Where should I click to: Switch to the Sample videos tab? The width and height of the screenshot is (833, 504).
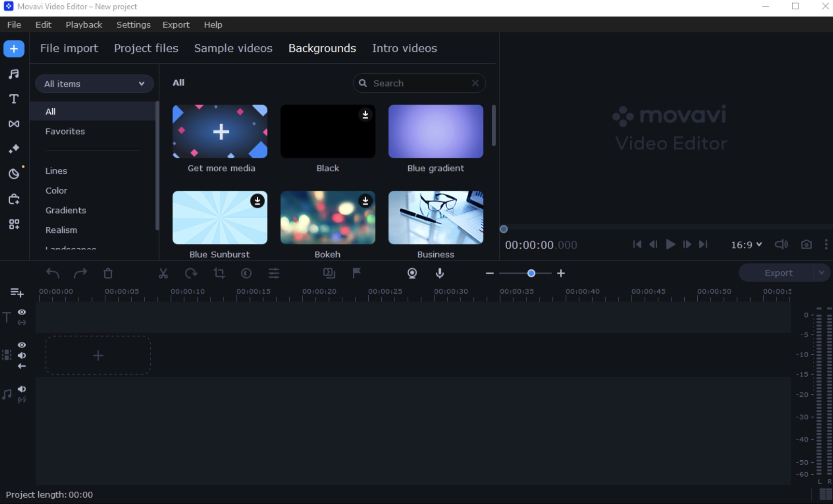pyautogui.click(x=233, y=48)
